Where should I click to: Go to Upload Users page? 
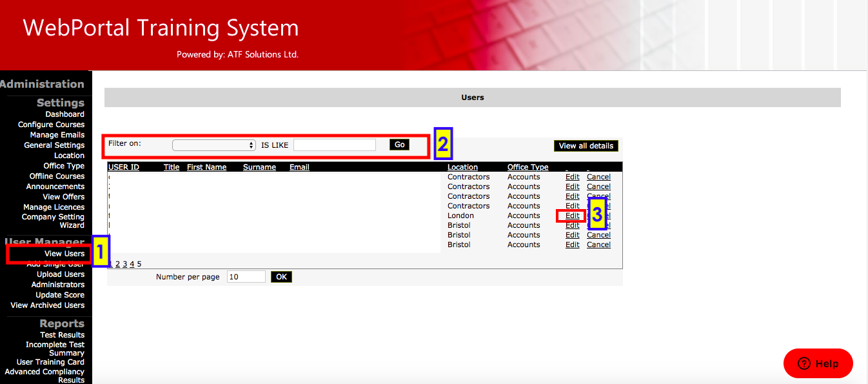[x=60, y=274]
